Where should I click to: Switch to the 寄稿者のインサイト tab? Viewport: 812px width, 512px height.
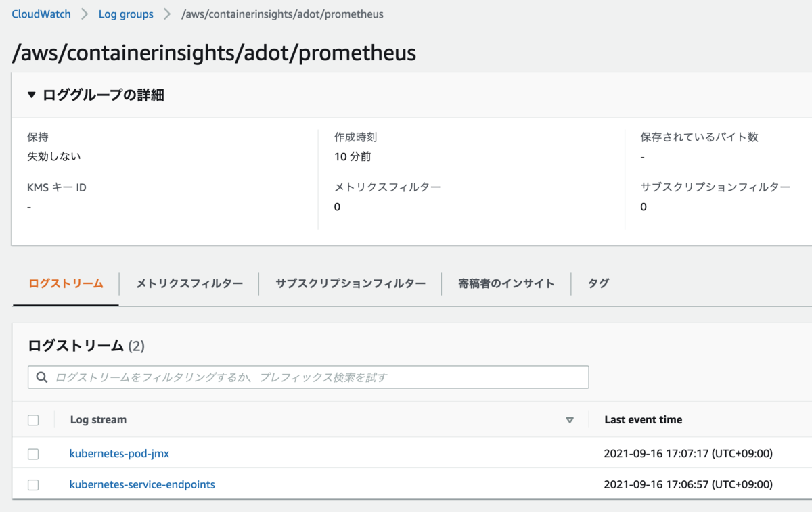505,283
